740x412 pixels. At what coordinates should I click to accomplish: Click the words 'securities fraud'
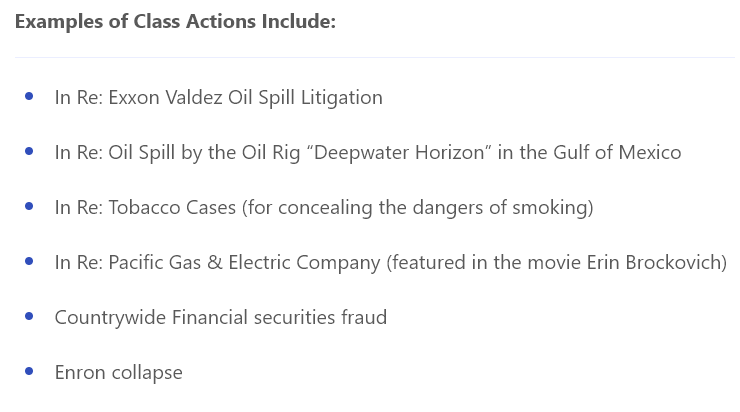pos(320,318)
